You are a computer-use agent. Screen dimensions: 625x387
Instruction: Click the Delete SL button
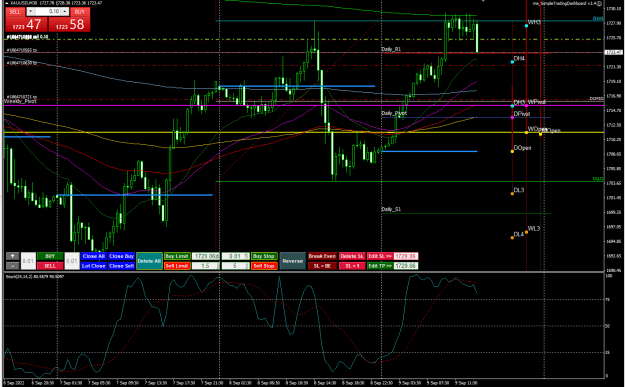point(352,256)
